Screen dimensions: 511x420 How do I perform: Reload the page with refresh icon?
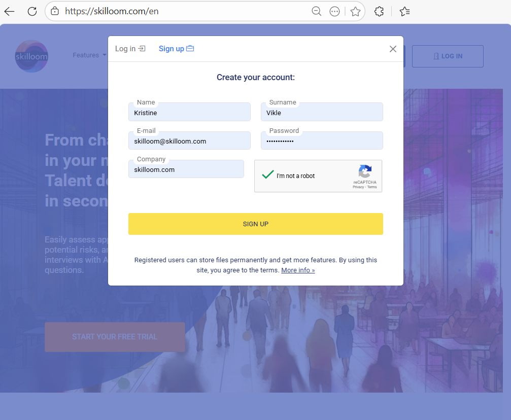pyautogui.click(x=32, y=11)
